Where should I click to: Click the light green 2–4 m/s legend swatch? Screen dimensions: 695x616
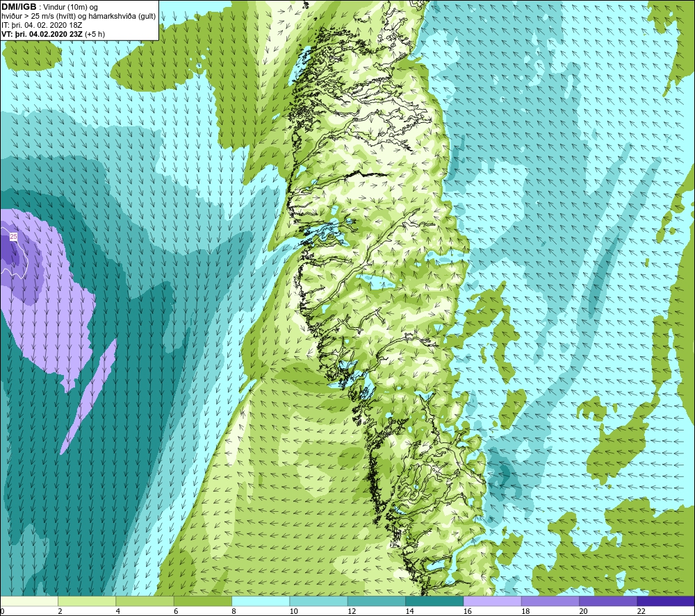point(87,601)
